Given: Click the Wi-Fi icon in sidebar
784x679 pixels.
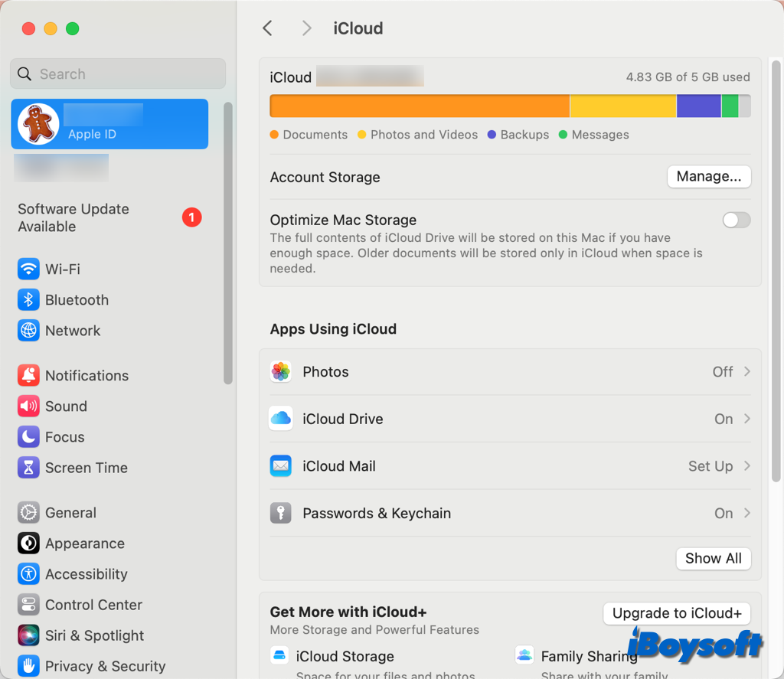Looking at the screenshot, I should (x=28, y=269).
